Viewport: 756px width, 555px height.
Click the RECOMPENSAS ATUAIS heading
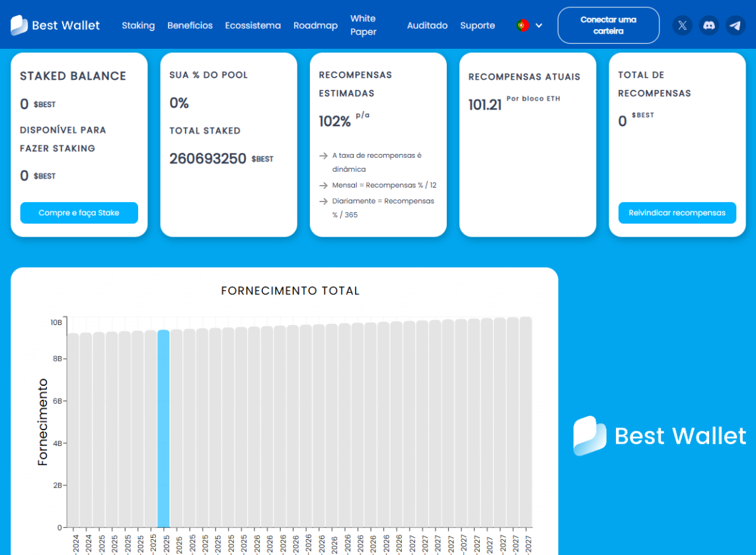tap(524, 77)
